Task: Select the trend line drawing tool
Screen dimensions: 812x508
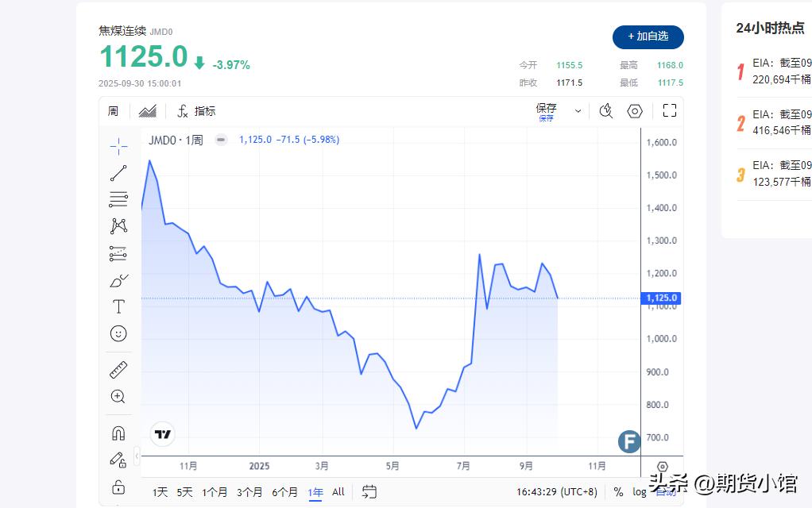Action: tap(118, 173)
